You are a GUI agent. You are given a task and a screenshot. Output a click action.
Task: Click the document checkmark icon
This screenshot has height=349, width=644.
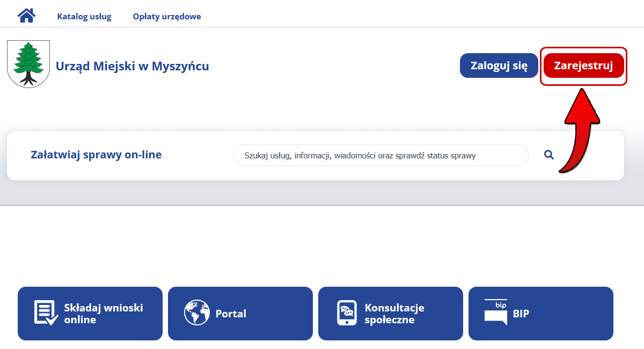46,313
